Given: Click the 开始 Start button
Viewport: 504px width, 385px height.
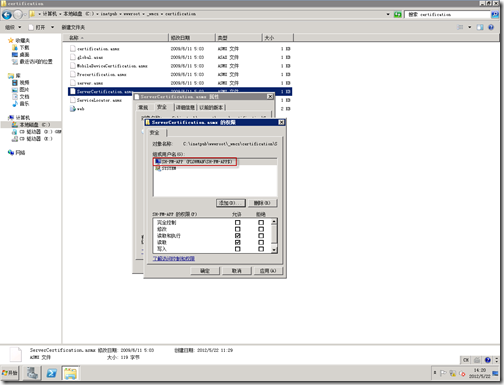Looking at the screenshot, I should click(9, 373).
